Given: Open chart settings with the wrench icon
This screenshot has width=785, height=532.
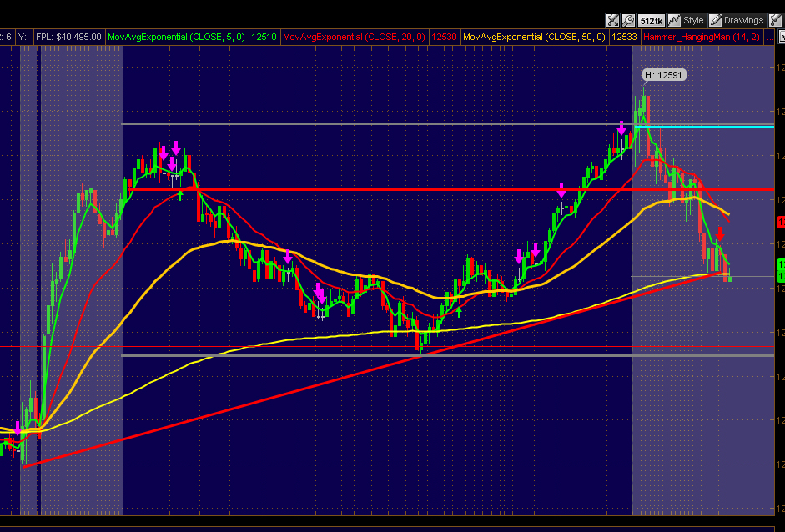Looking at the screenshot, I should coord(628,21).
